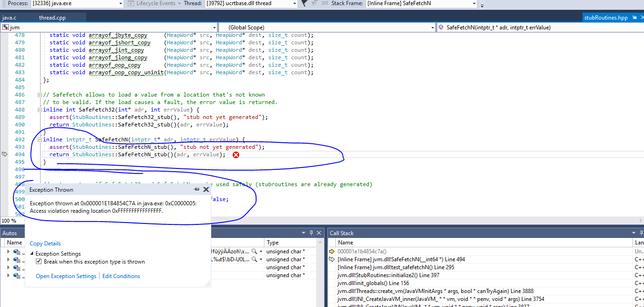Open Exception Settings link
This screenshot has width=644, height=307.
[66, 276]
